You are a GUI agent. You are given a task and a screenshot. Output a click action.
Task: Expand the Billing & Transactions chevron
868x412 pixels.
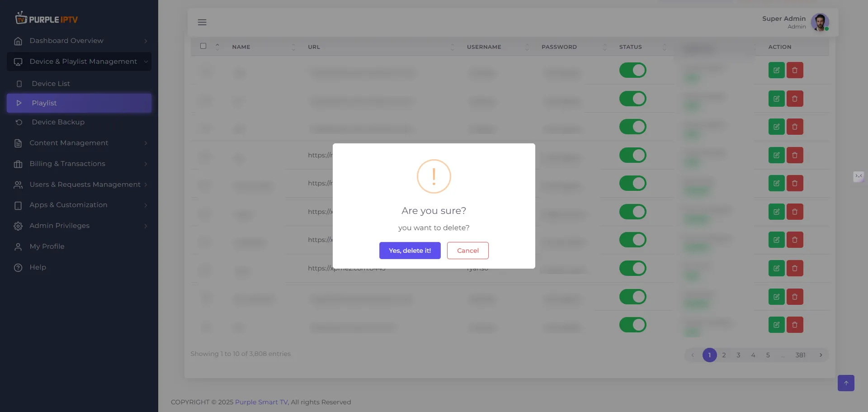click(146, 164)
